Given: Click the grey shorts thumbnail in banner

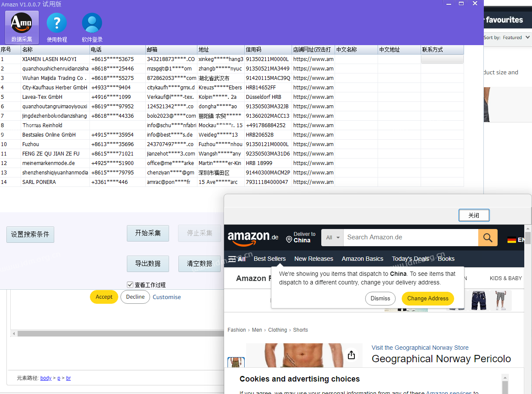Looking at the screenshot, I should point(500,300).
